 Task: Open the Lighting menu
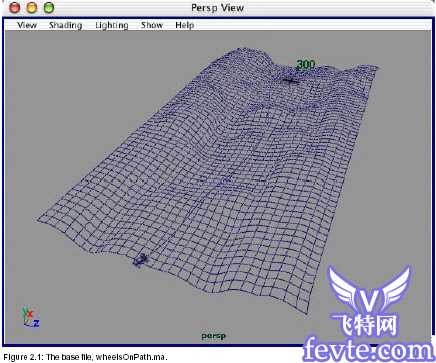click(x=112, y=25)
